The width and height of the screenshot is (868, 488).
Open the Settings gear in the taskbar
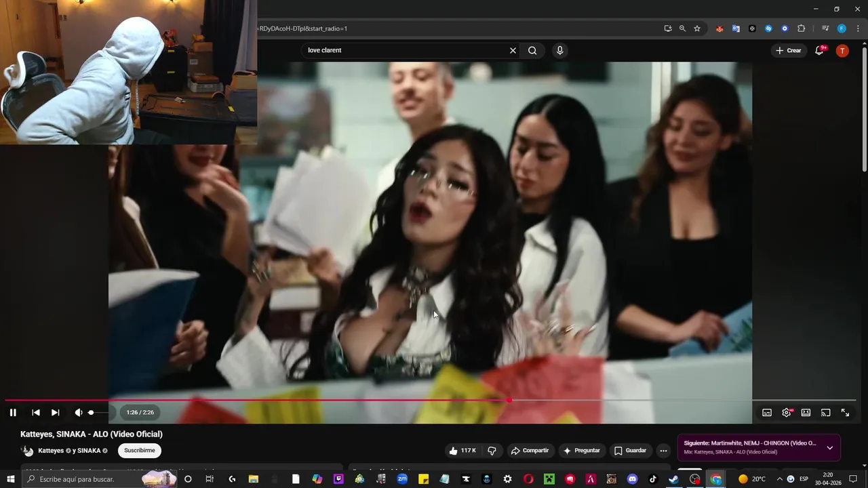(x=507, y=479)
